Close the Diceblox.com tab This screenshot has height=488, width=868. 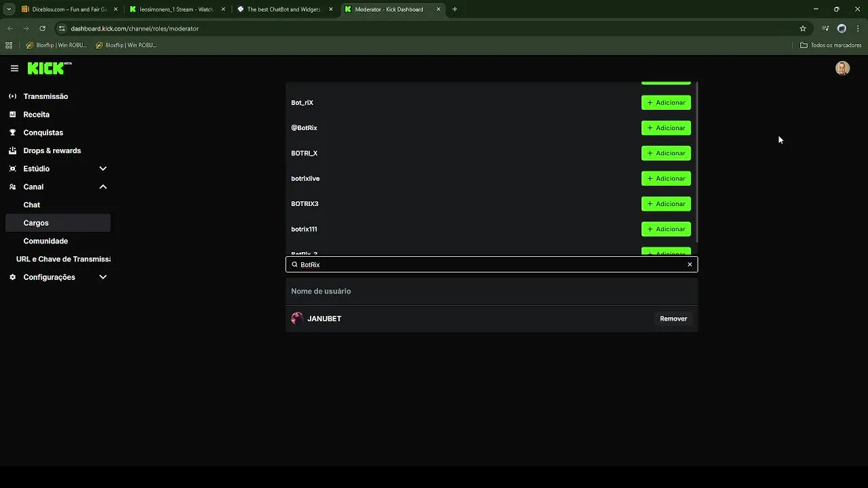(115, 9)
